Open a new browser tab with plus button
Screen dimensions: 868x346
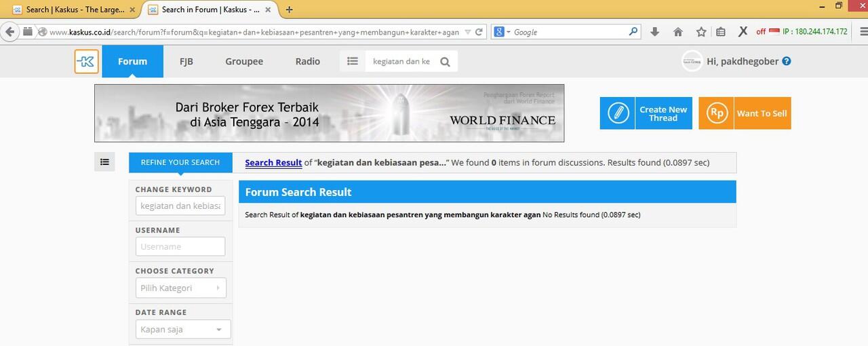(290, 9)
